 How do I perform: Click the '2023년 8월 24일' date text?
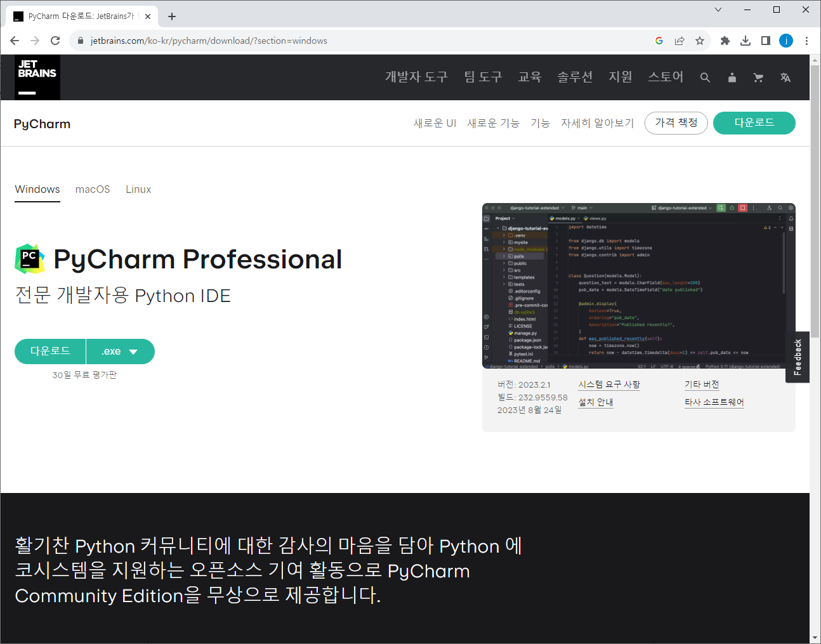click(529, 410)
